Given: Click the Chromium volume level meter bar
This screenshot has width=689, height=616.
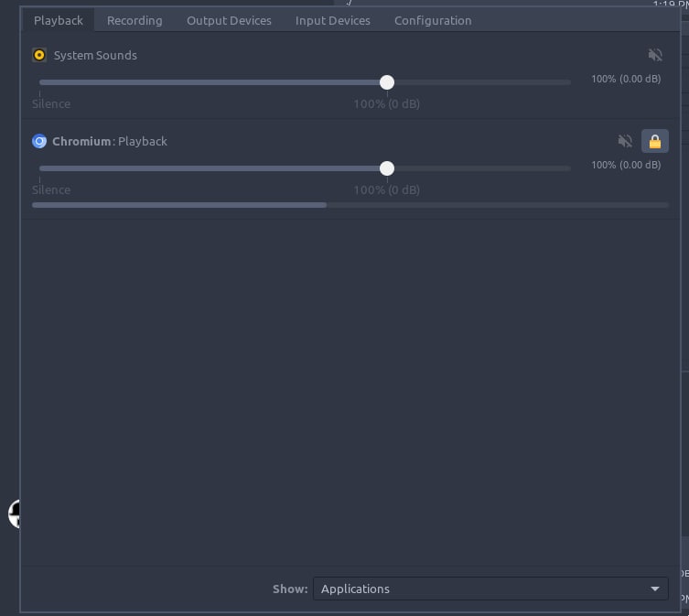Looking at the screenshot, I should point(350,205).
